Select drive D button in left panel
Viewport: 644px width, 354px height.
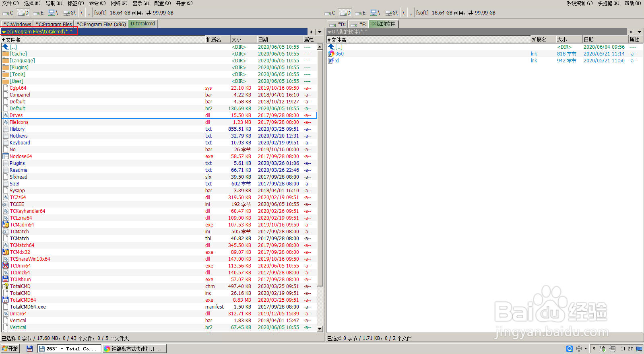[x=23, y=13]
